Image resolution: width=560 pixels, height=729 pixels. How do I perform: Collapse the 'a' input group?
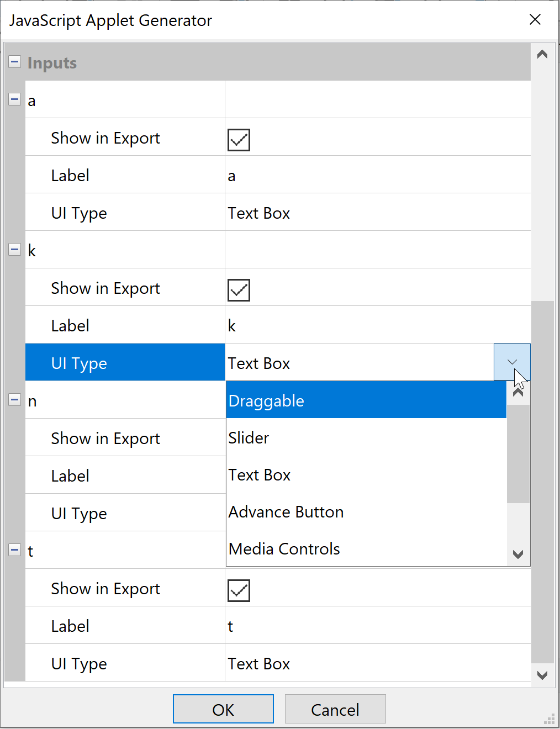click(x=15, y=100)
